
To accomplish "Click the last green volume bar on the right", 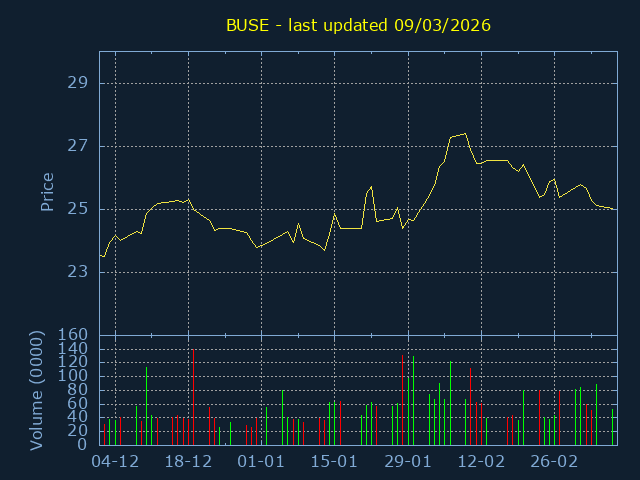I will (x=612, y=427).
